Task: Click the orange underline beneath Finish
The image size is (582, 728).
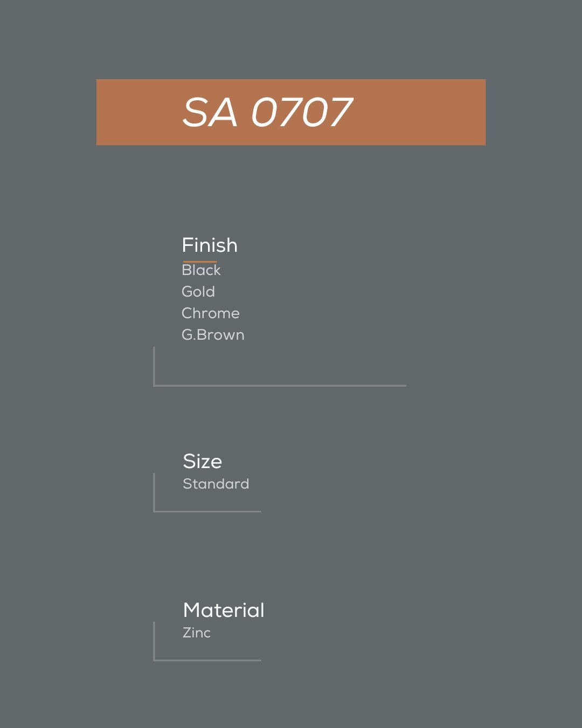Action: click(200, 262)
